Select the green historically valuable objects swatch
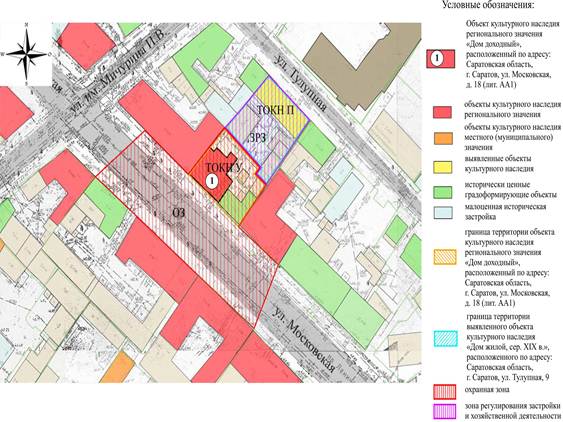 coord(443,192)
